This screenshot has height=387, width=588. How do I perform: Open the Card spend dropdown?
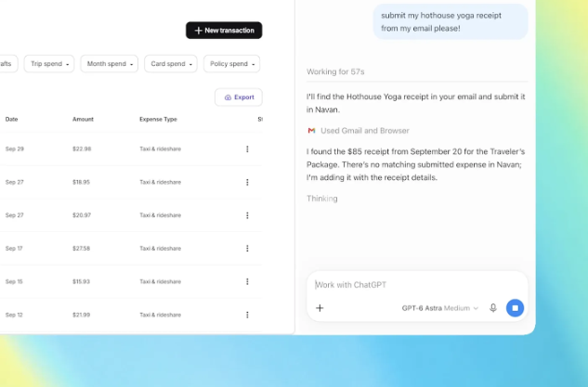pyautogui.click(x=171, y=64)
